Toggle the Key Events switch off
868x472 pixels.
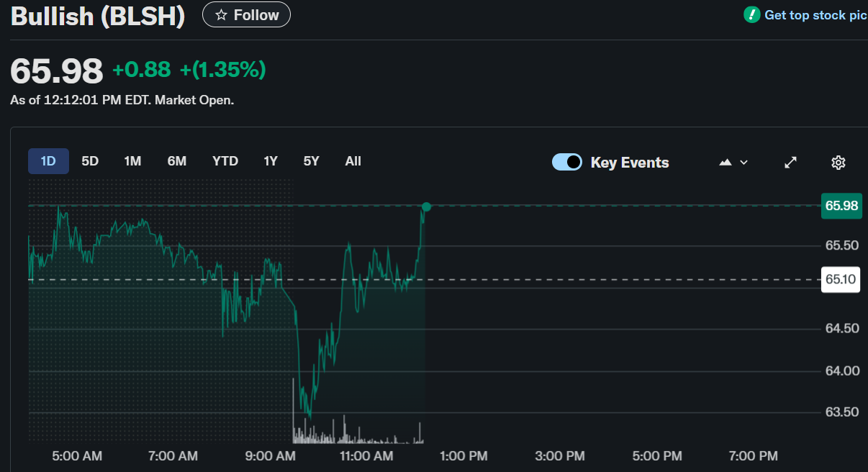coord(567,162)
